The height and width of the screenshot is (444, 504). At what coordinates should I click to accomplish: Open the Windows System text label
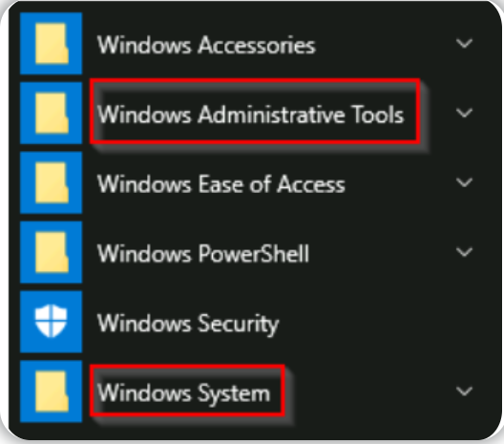pos(183,393)
